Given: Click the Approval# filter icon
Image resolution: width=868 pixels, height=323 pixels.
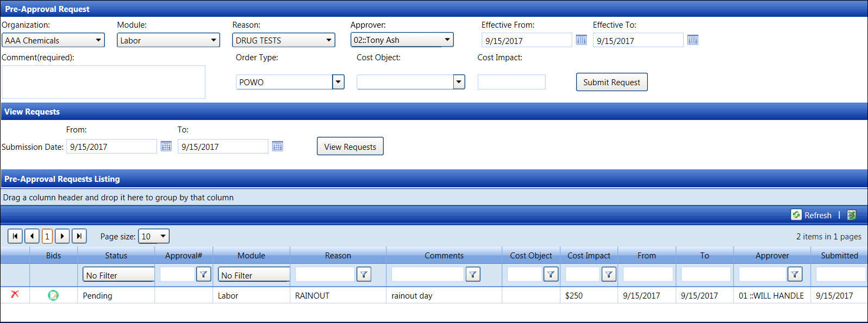Looking at the screenshot, I should [x=203, y=275].
